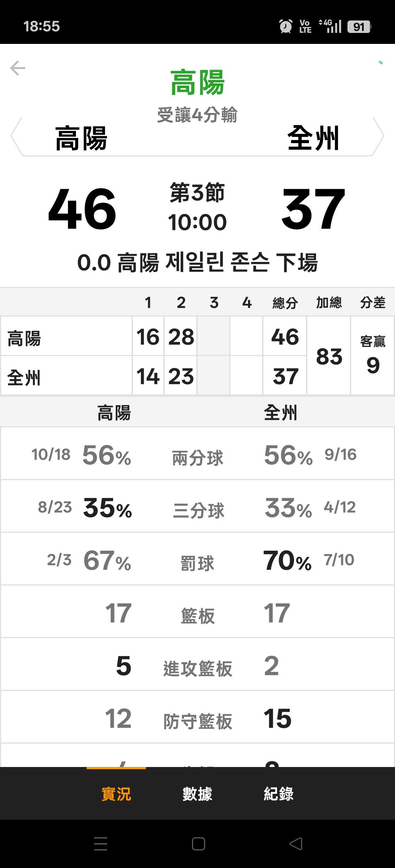Tap the Android home button icon

pos(198,844)
